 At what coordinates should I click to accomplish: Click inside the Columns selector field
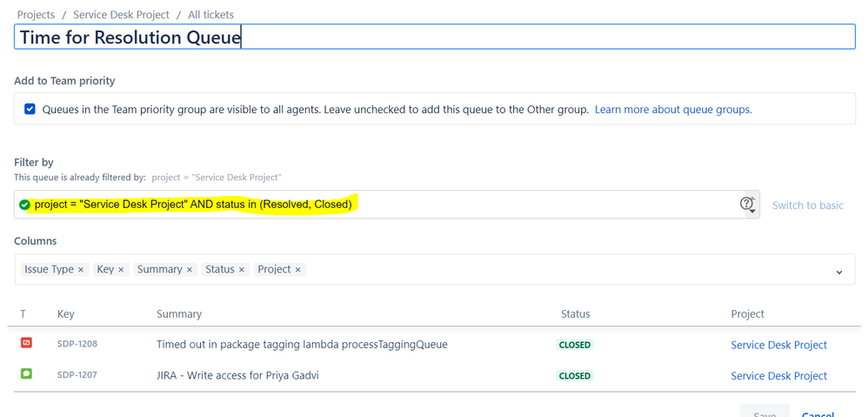[x=435, y=270]
